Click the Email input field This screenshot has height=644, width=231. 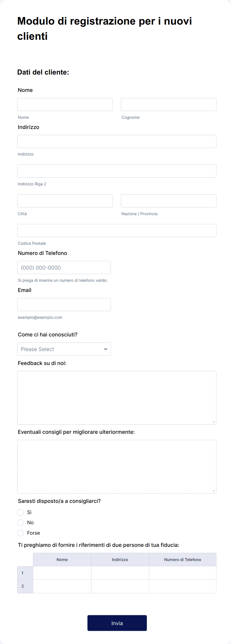coord(64,305)
